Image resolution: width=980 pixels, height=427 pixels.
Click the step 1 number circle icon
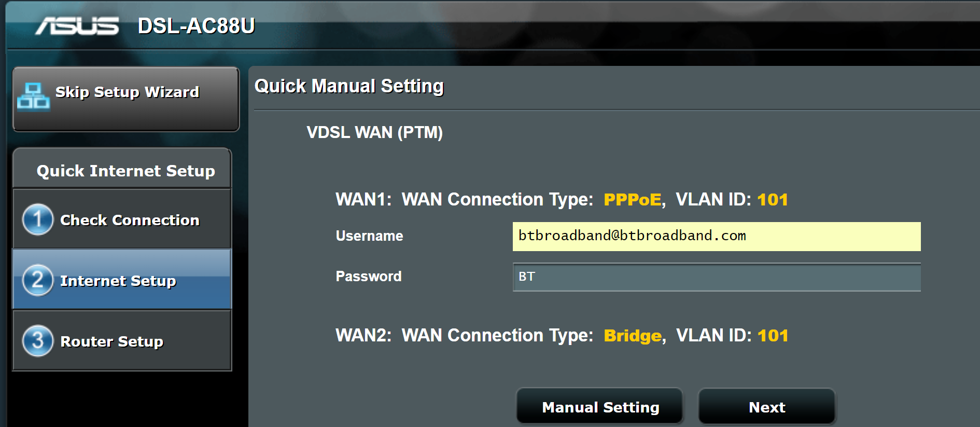click(x=37, y=220)
